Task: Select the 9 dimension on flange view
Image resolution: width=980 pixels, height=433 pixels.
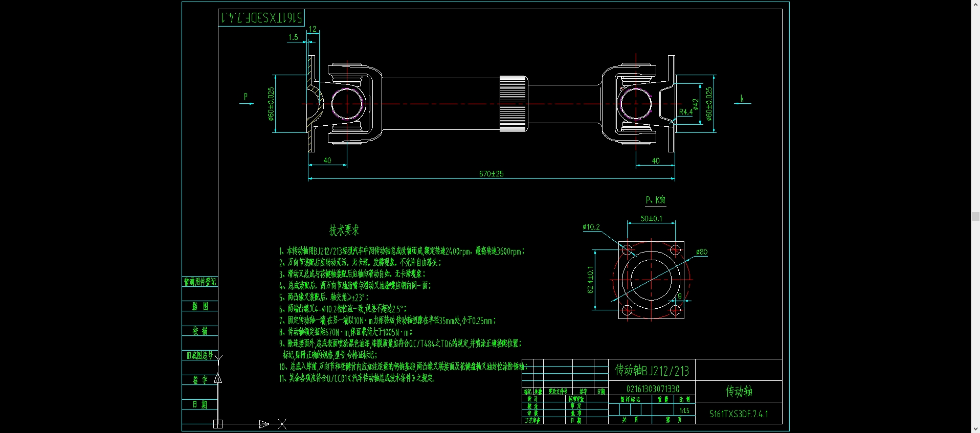Action: tap(680, 296)
